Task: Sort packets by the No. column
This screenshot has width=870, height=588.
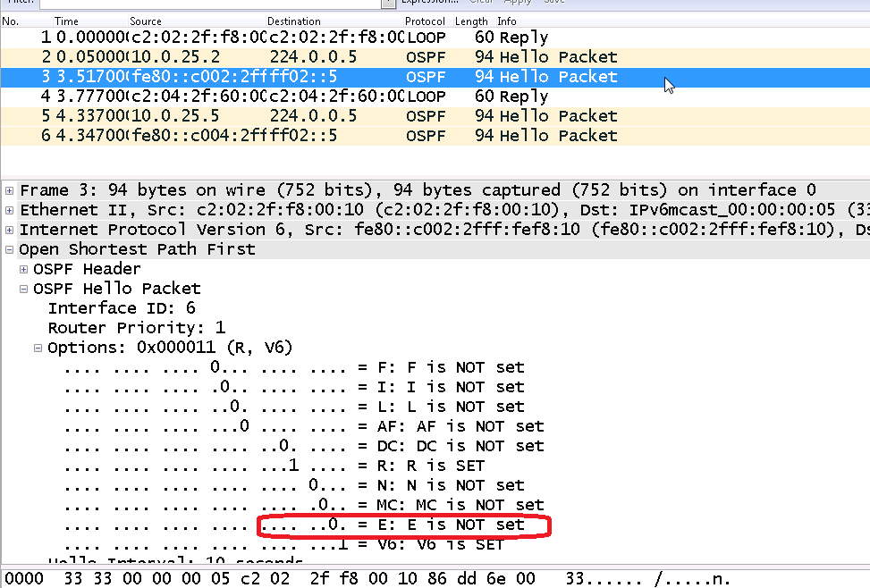Action: (x=27, y=21)
